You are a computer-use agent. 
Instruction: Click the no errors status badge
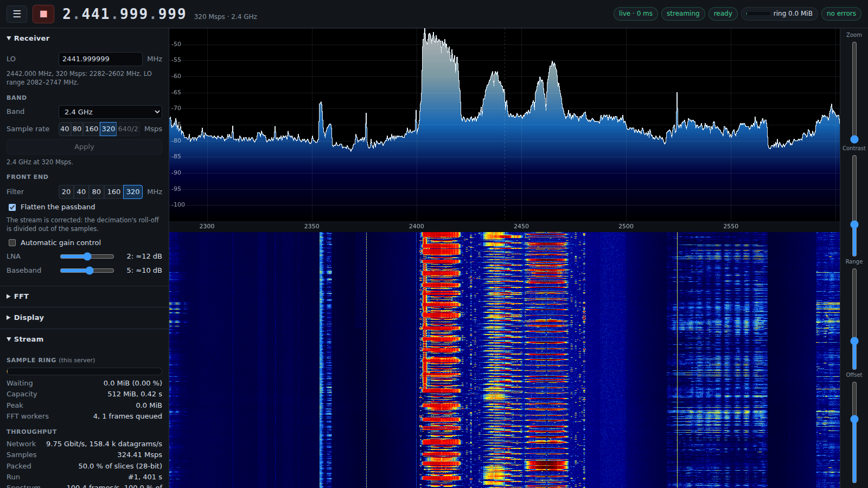click(841, 14)
